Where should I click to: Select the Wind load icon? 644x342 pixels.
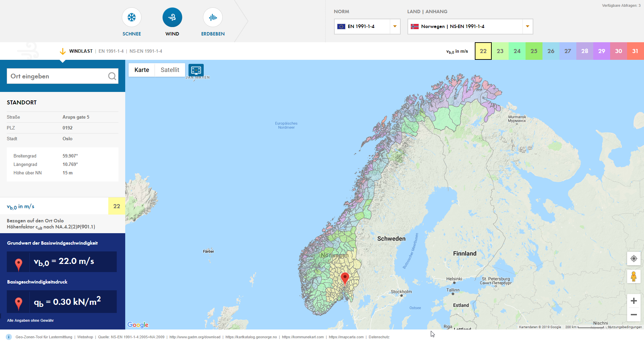pyautogui.click(x=172, y=18)
